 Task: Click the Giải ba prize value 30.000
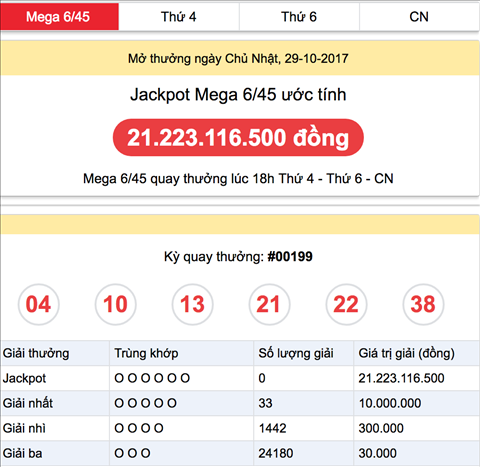pos(378,453)
